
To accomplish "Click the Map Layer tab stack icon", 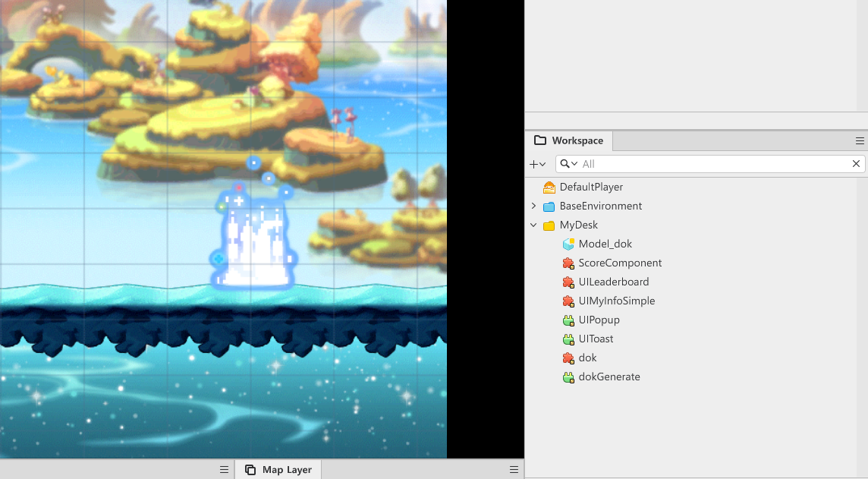I will click(250, 470).
